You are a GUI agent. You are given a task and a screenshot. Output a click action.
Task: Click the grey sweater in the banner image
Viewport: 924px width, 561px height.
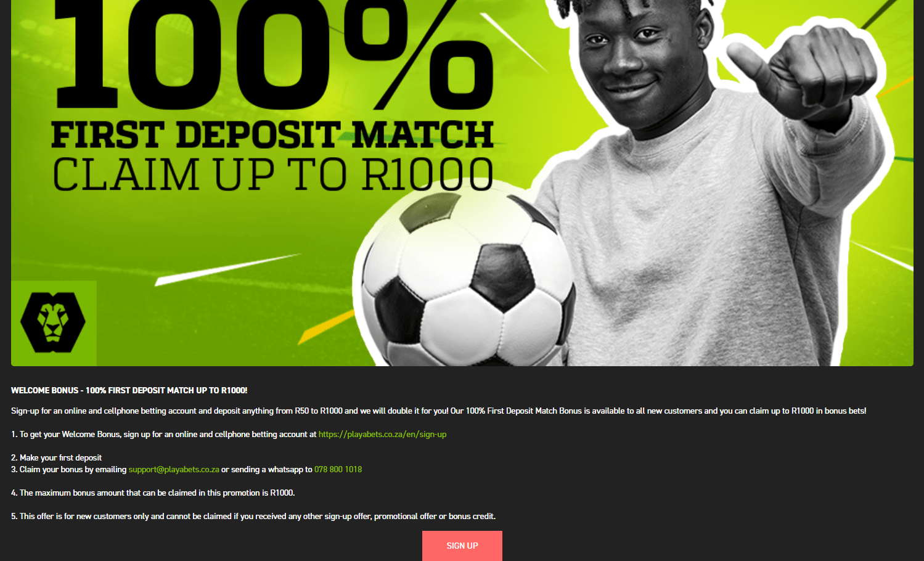pos(709,240)
